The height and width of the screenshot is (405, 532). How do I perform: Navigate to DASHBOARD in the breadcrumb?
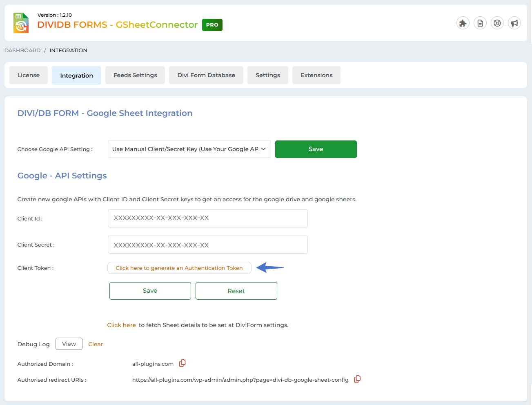pyautogui.click(x=22, y=50)
